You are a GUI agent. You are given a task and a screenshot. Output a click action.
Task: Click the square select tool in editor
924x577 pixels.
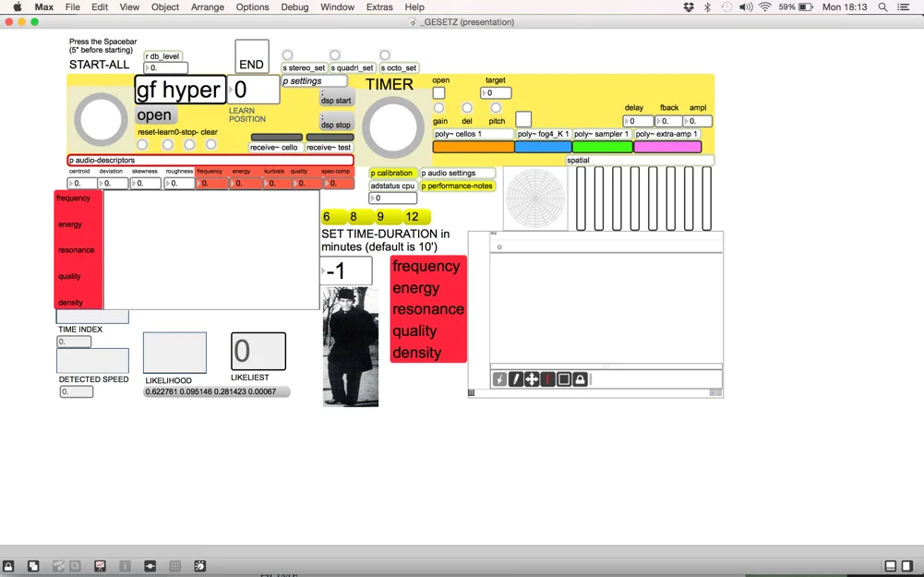coord(564,379)
